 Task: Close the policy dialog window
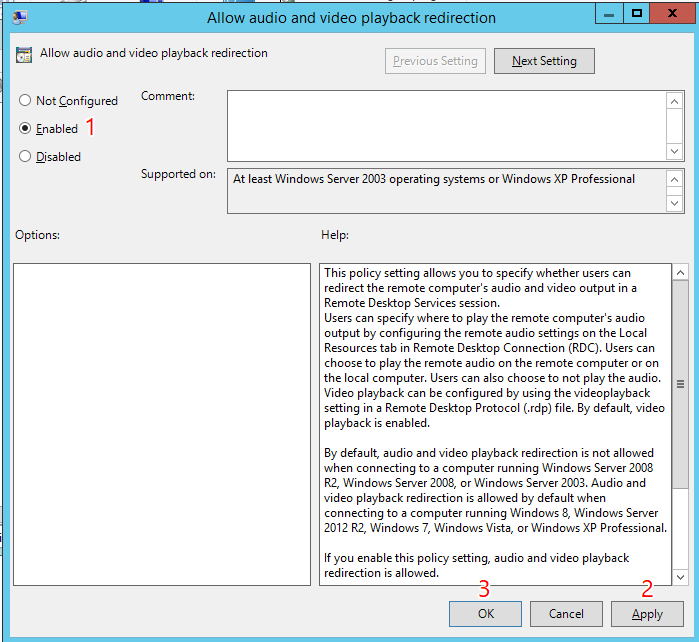tap(671, 14)
